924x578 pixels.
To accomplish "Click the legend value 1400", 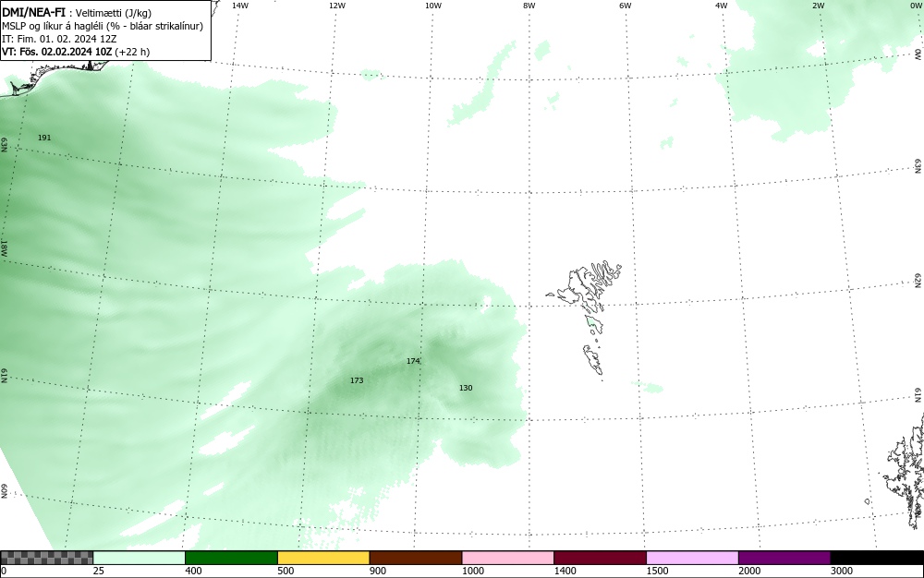I will pos(565,571).
